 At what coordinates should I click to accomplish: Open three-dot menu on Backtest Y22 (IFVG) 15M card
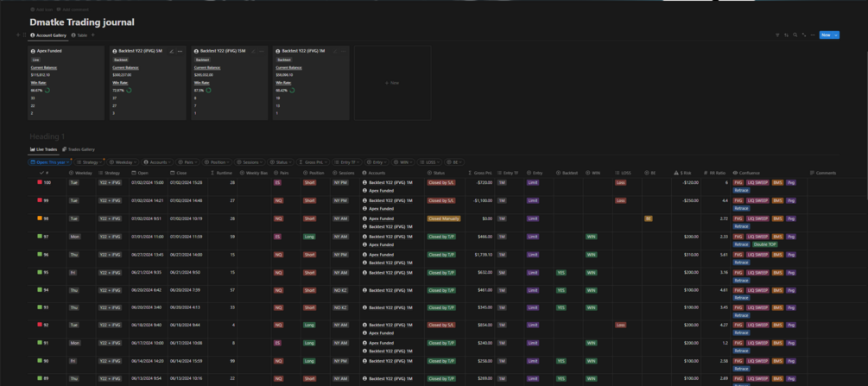coord(262,51)
